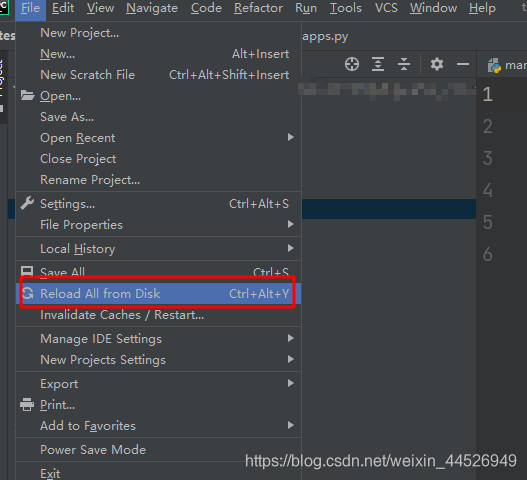This screenshot has width=527, height=480.
Task: Choose Open... menu entry
Action: (x=158, y=96)
